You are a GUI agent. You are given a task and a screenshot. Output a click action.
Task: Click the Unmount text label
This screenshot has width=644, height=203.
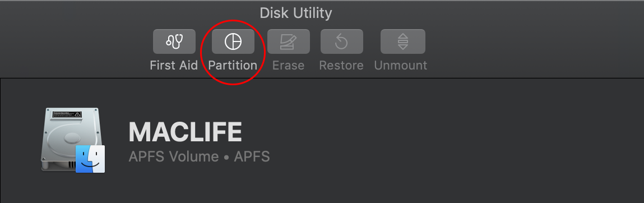pos(400,66)
